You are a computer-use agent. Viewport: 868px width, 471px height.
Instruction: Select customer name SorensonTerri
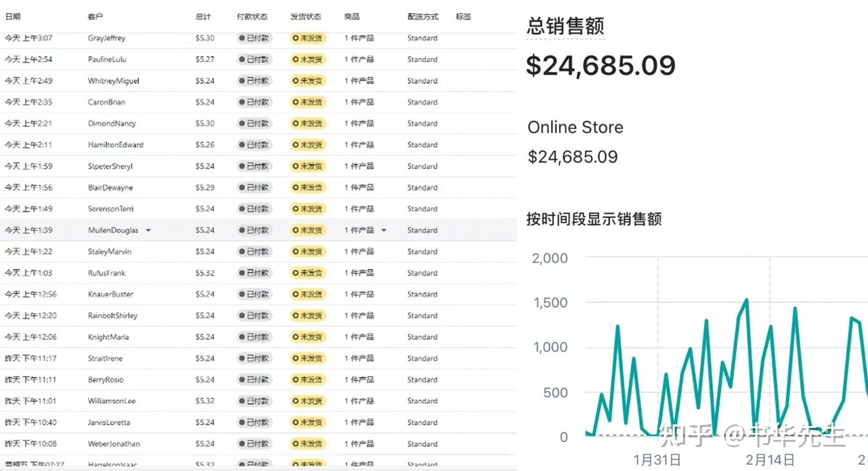[x=111, y=209]
